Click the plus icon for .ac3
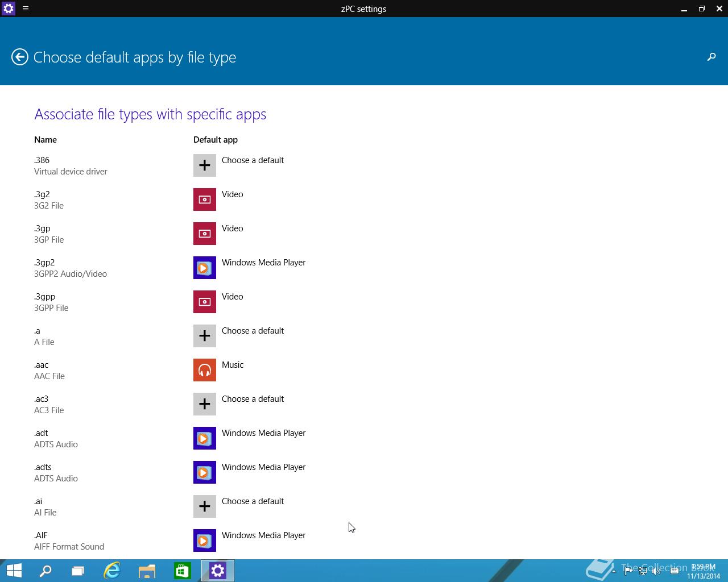 205,404
